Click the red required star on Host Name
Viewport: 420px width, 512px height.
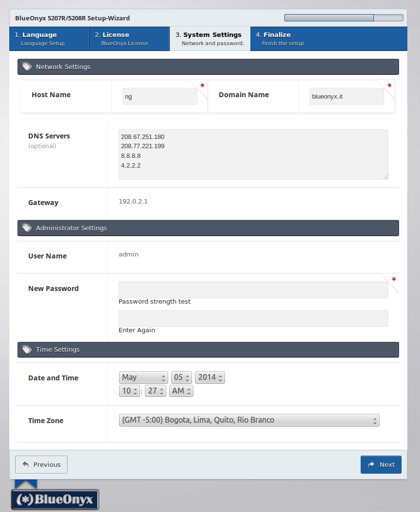pyautogui.click(x=202, y=85)
